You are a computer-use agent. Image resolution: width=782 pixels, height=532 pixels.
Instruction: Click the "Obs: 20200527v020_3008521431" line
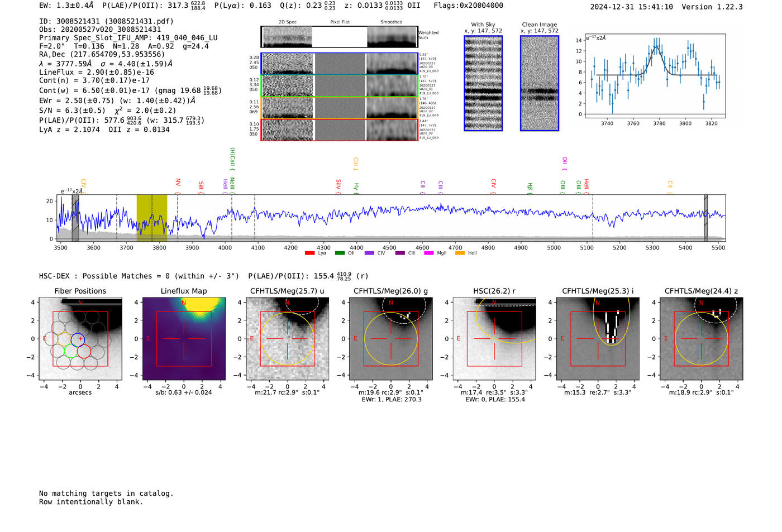tap(100, 30)
